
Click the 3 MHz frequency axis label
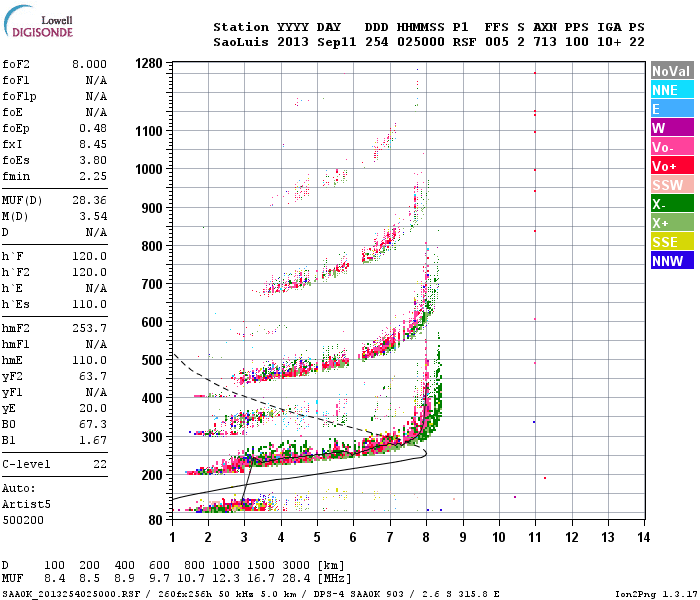tap(244, 537)
